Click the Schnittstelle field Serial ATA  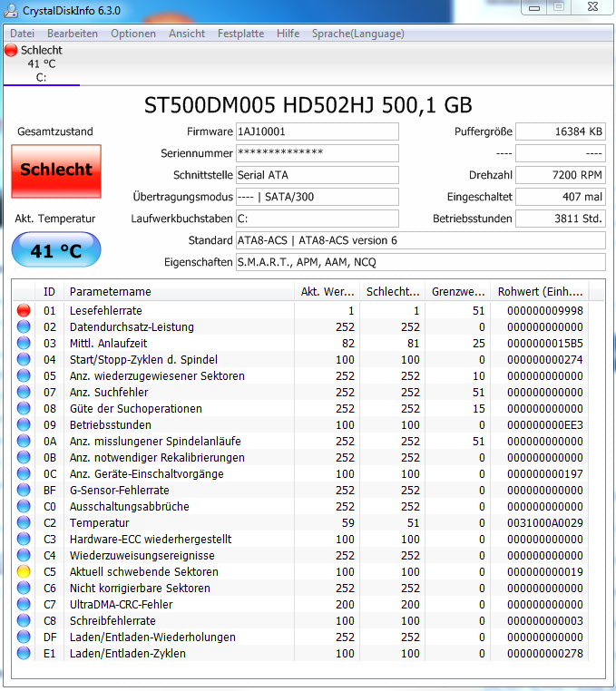(317, 175)
